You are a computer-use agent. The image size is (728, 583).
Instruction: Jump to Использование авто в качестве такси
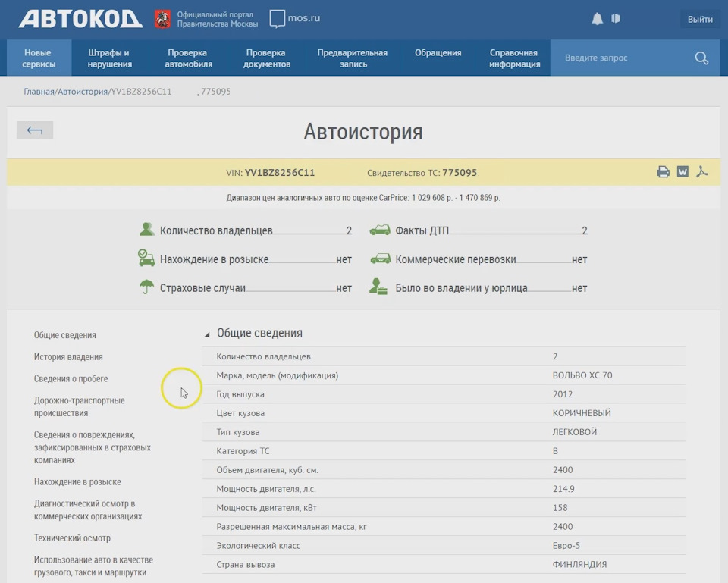[x=93, y=566]
